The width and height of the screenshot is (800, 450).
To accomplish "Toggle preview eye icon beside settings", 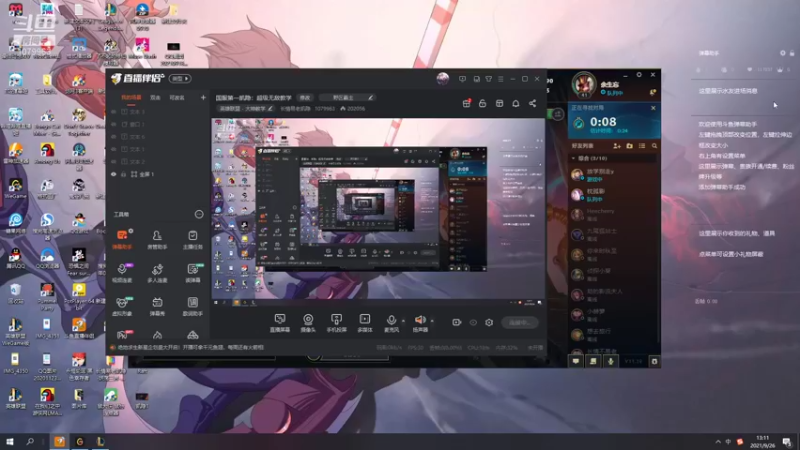I will (x=473, y=322).
